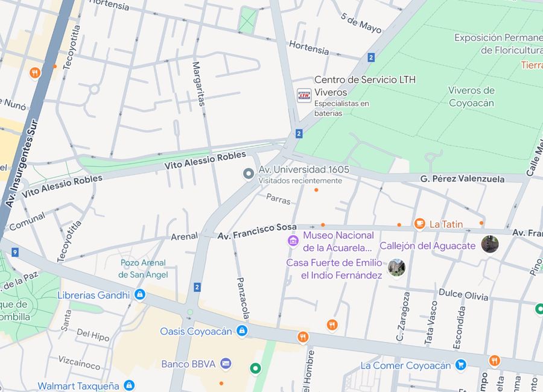The height and width of the screenshot is (392, 543).
Task: Click the Tata Vasco street label
Action: click(x=431, y=323)
